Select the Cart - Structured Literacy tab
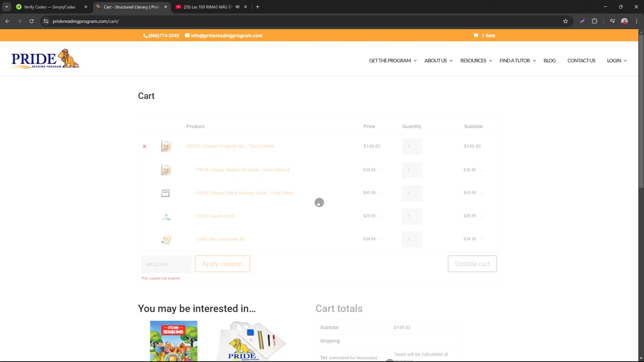 (131, 7)
